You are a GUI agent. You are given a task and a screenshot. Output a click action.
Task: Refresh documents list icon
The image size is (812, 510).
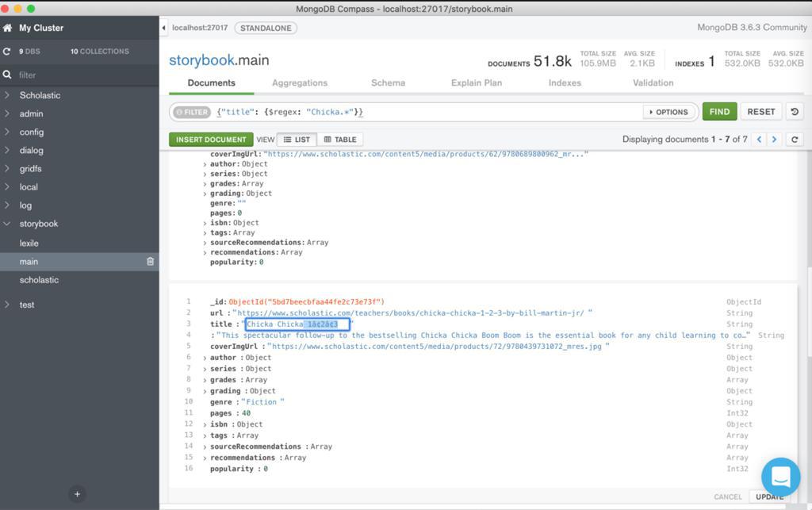click(x=795, y=140)
